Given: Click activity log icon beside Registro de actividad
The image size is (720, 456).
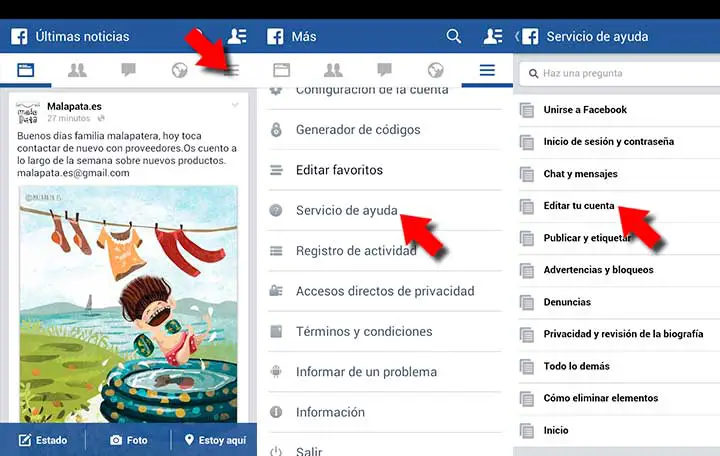Looking at the screenshot, I should 276,251.
